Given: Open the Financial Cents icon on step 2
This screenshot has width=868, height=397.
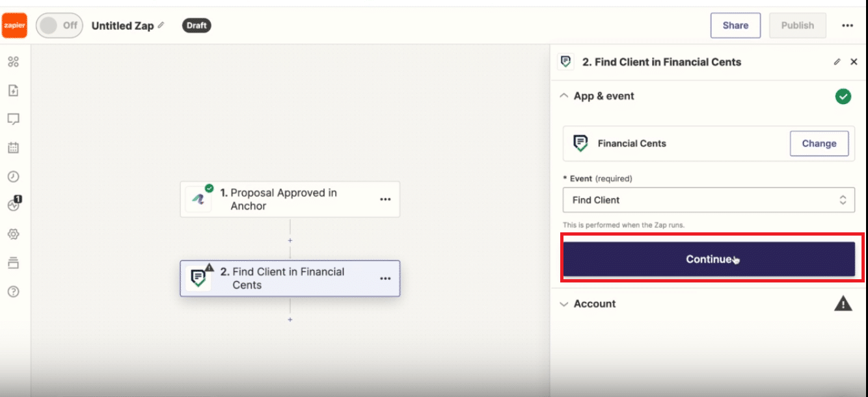Looking at the screenshot, I should (198, 279).
